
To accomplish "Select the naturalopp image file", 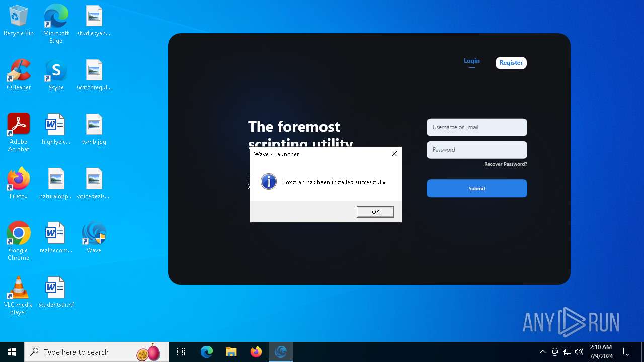I will 56,184.
